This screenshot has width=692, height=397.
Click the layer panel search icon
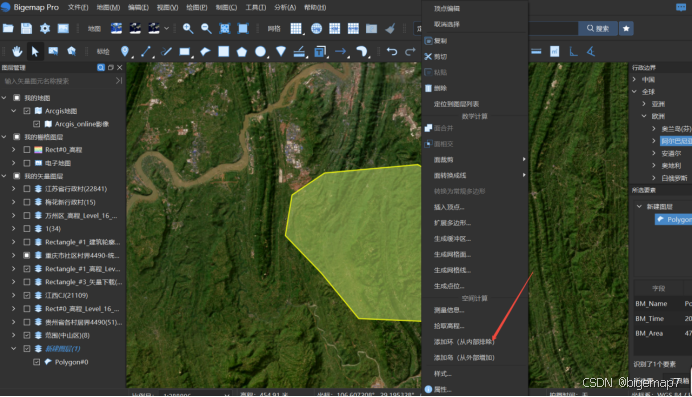[x=101, y=67]
